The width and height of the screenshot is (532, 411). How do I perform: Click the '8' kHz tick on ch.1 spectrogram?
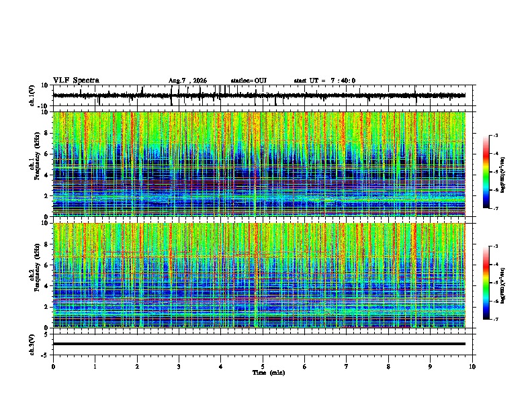click(46, 133)
